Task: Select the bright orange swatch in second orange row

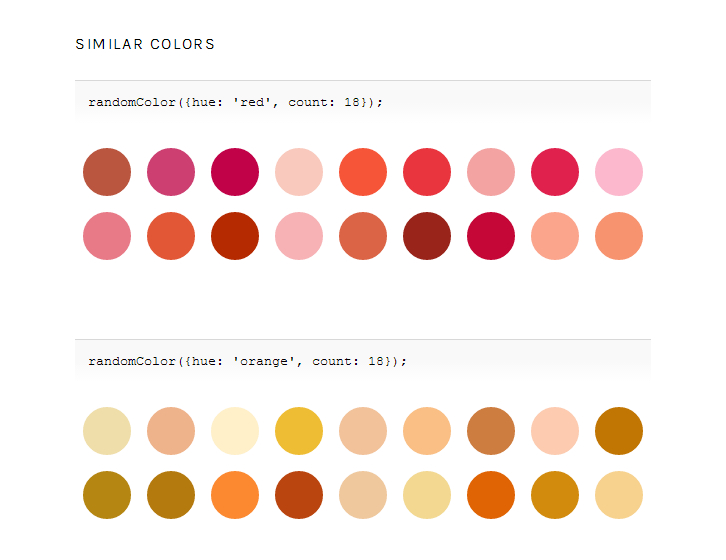Action: [x=235, y=495]
